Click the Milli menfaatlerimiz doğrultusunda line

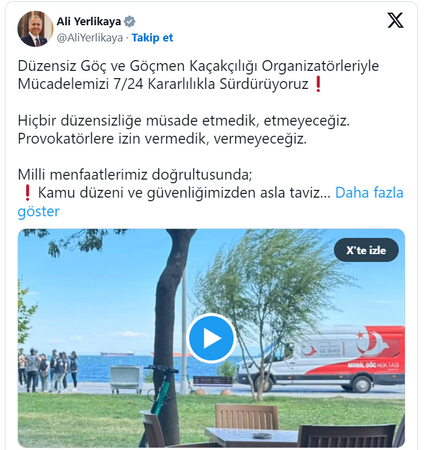tap(135, 175)
